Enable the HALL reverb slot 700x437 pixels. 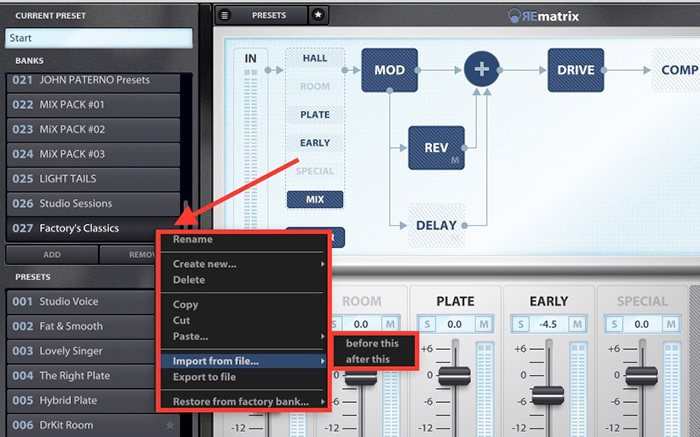click(x=315, y=58)
